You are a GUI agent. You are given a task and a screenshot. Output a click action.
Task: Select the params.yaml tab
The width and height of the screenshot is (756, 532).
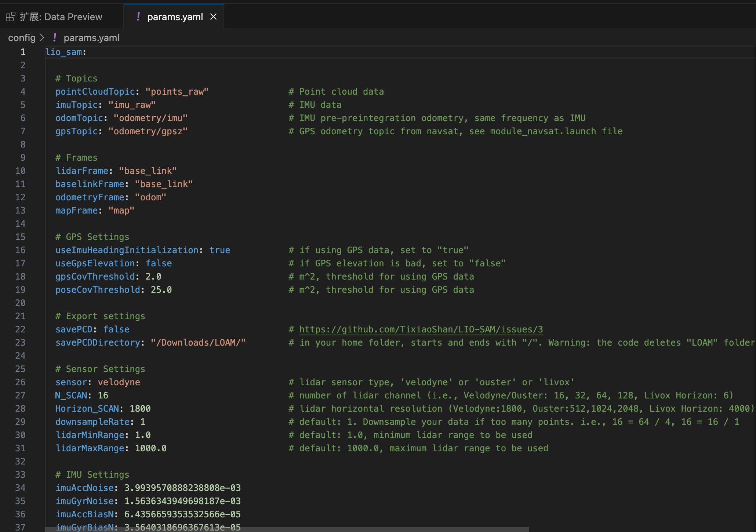pos(175,17)
